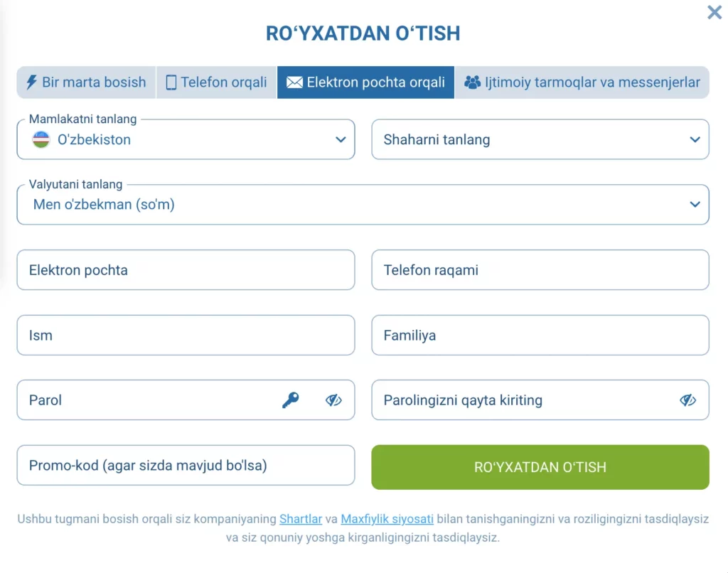Click the Familiya input field

(540, 335)
